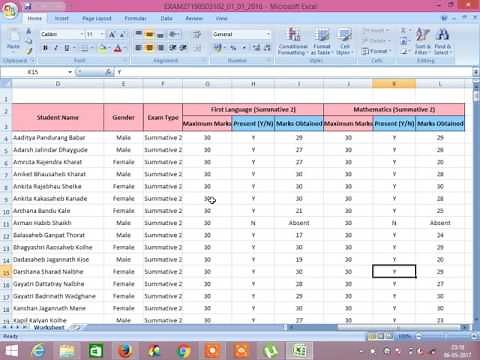Open the Calibri font name dropdown
The image size is (480, 360).
coord(81,34)
